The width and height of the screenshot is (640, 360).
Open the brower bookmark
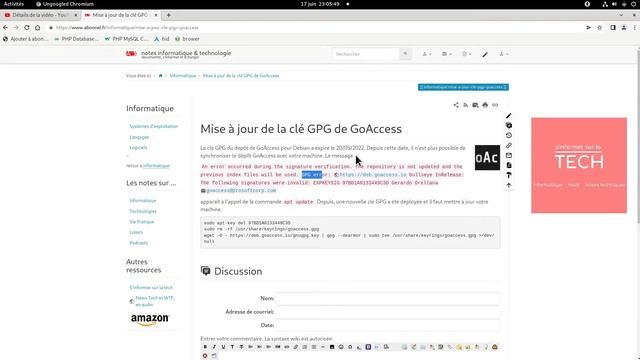pyautogui.click(x=187, y=39)
